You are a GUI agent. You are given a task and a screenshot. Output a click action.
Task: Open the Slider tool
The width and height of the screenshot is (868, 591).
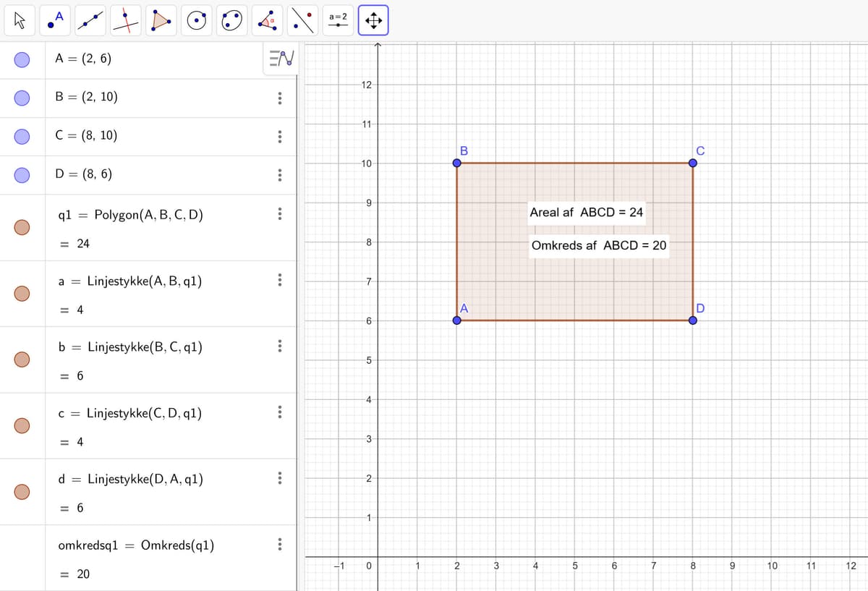click(x=336, y=20)
